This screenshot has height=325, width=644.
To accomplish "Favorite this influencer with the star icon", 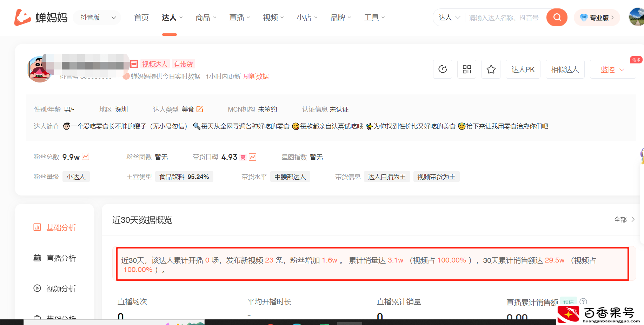I will (491, 69).
